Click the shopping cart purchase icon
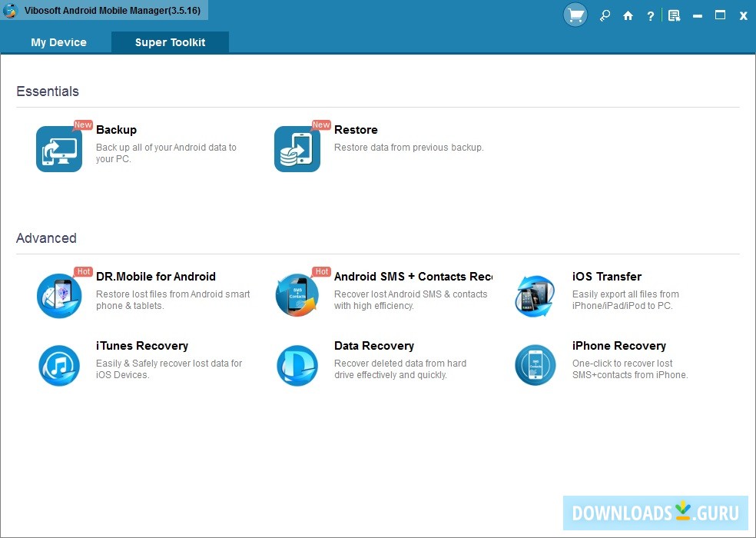The width and height of the screenshot is (756, 538). pos(575,15)
